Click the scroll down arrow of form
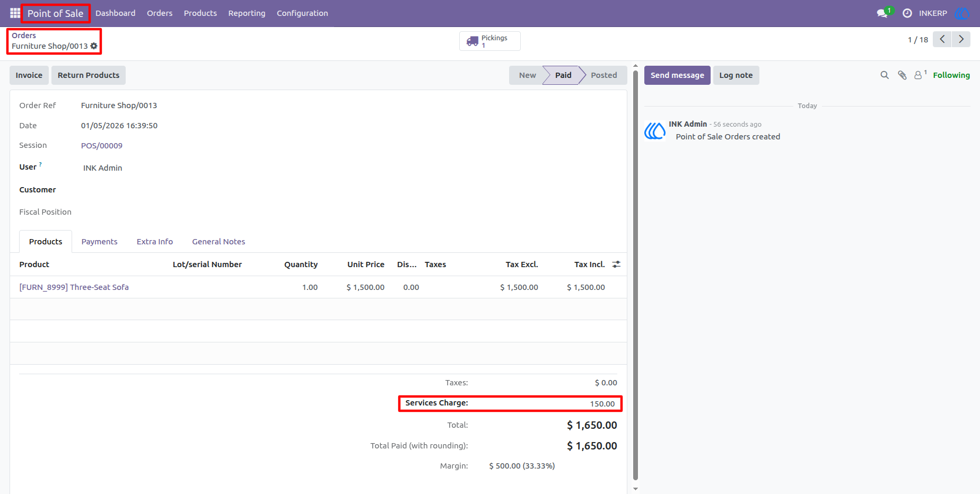Screen dimensions: 980x494 tap(635, 489)
